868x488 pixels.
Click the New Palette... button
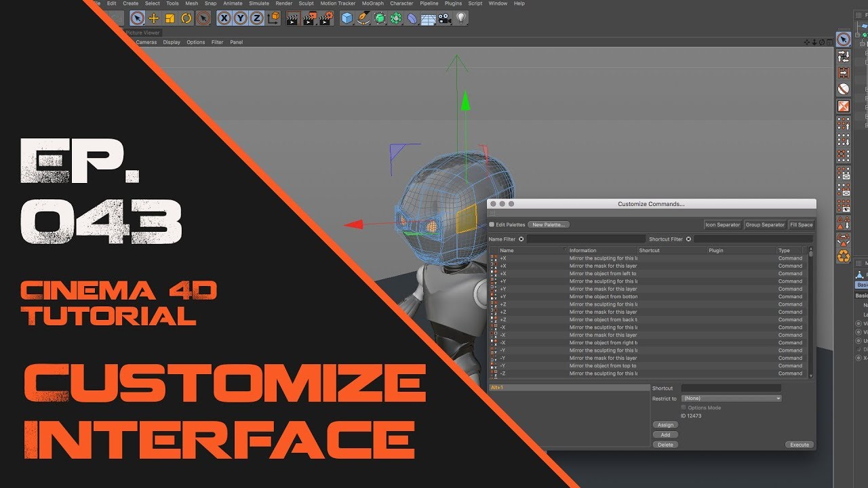point(549,225)
